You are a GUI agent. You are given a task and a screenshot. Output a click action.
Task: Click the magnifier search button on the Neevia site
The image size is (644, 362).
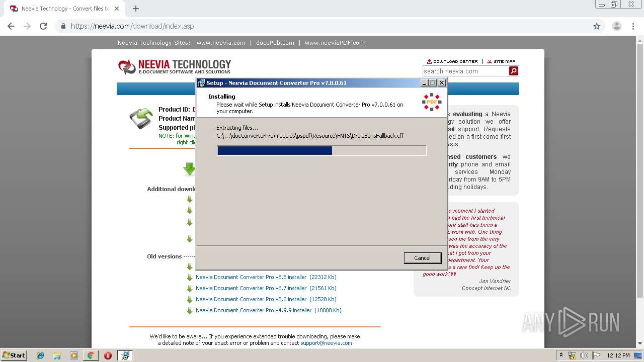[x=514, y=71]
